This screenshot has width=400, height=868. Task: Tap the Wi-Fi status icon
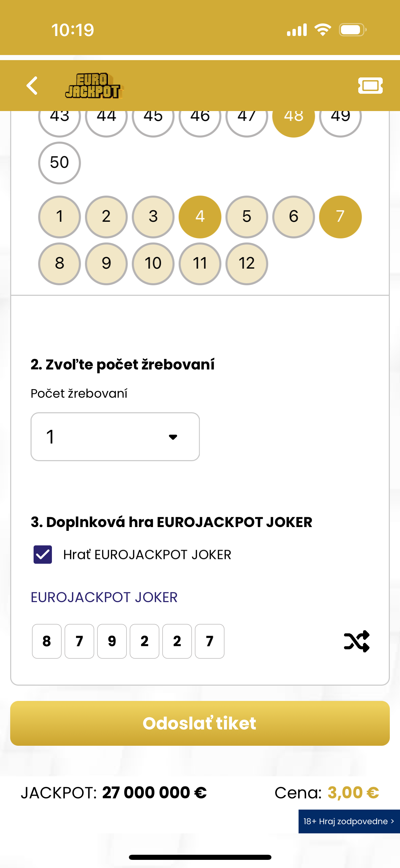point(323,29)
